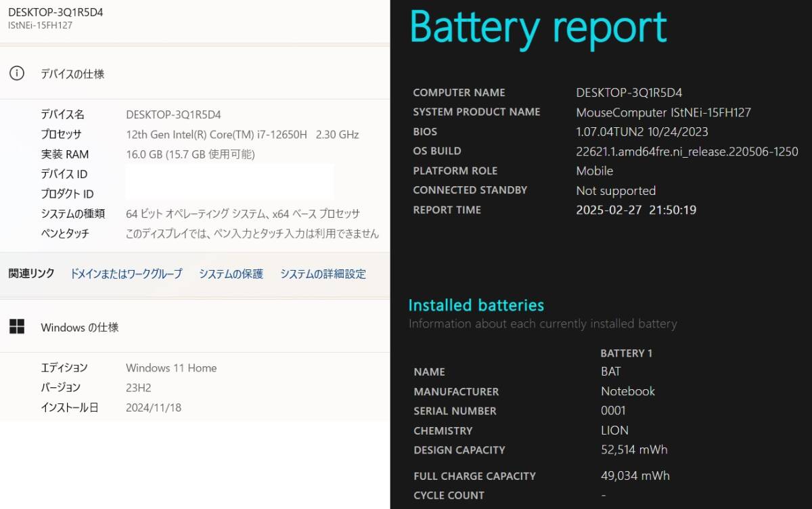The width and height of the screenshot is (812, 509).
Task: Click the 関連リンク label
Action: pyautogui.click(x=31, y=273)
